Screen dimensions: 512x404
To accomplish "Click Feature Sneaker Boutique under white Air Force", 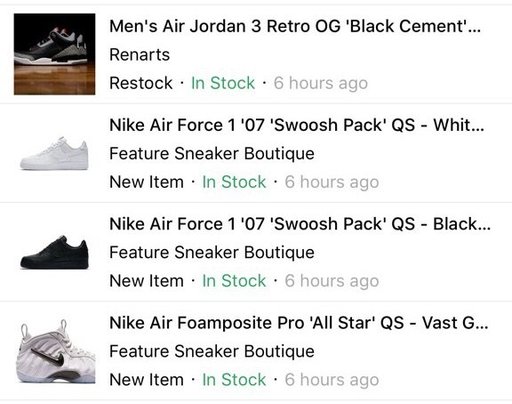I will pos(212,154).
